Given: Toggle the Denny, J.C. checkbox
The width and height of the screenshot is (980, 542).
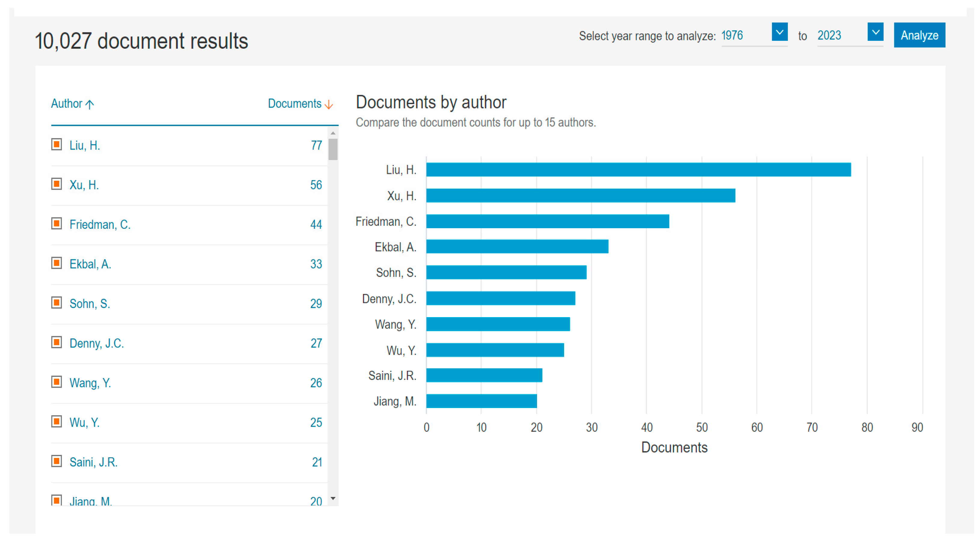Looking at the screenshot, I should (x=57, y=343).
